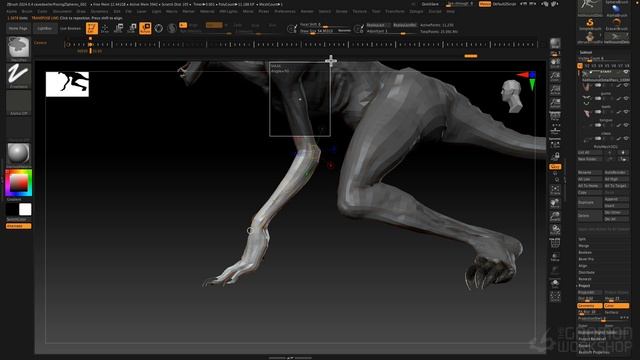640x360 pixels.
Task: Open the current brush thumbnail
Action: [19, 48]
